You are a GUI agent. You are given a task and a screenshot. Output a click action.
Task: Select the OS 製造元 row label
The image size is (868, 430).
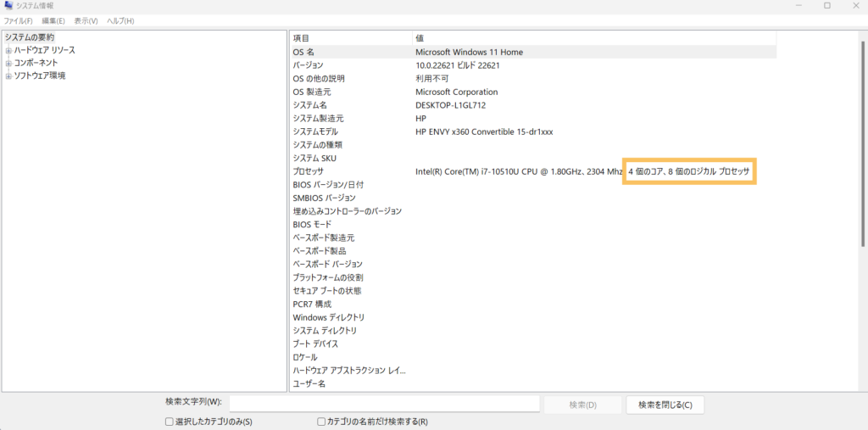pyautogui.click(x=312, y=92)
